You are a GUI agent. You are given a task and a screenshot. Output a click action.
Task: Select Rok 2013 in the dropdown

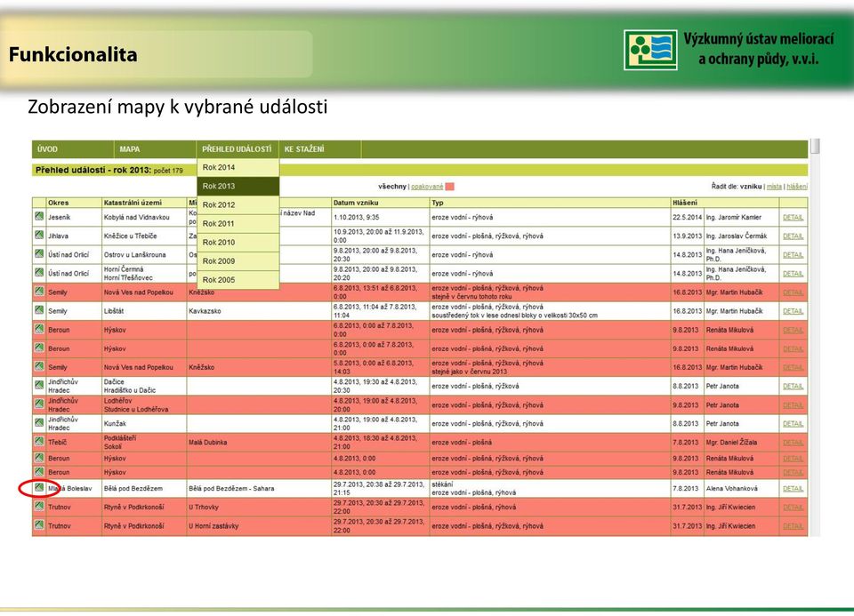(x=238, y=186)
